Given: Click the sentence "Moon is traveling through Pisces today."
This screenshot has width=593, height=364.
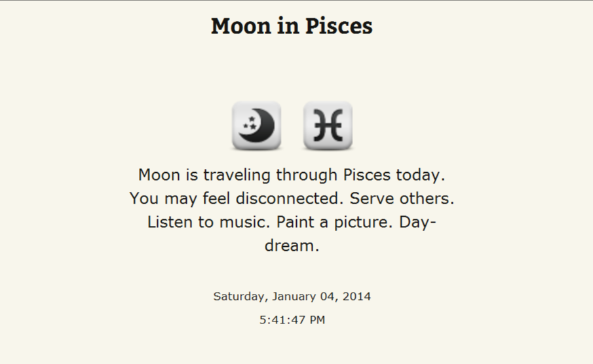Looking at the screenshot, I should click(292, 175).
